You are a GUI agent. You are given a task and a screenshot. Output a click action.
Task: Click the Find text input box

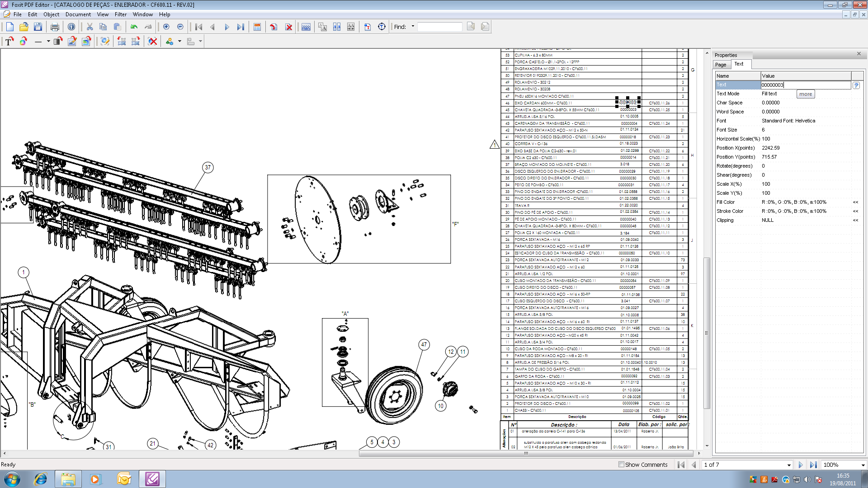click(439, 27)
